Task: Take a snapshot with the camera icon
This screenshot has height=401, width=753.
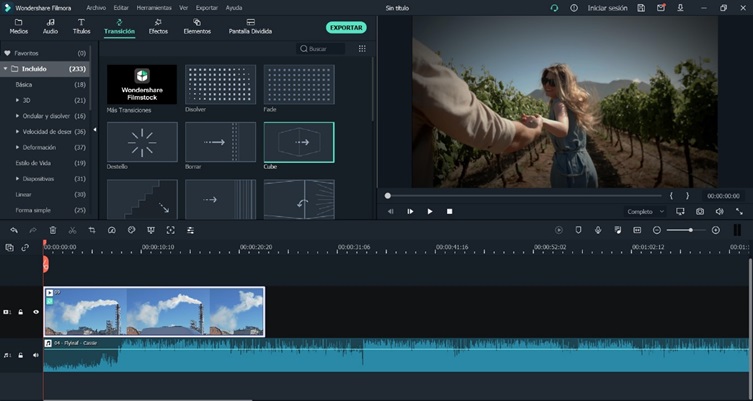Action: click(x=700, y=212)
